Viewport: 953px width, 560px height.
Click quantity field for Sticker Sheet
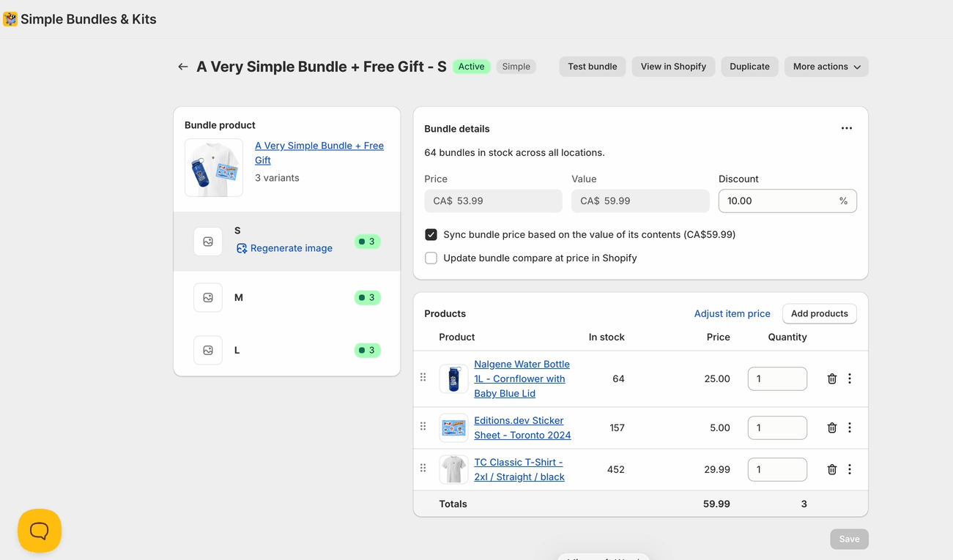[x=777, y=428]
